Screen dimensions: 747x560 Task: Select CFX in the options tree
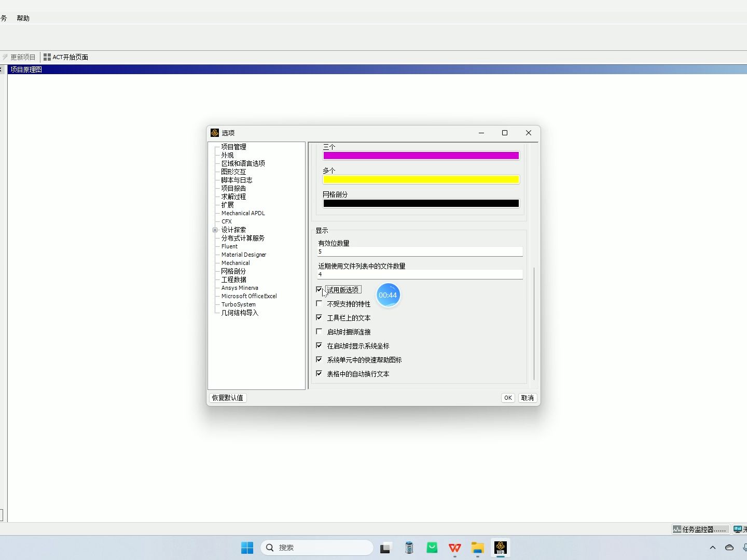pos(227,221)
